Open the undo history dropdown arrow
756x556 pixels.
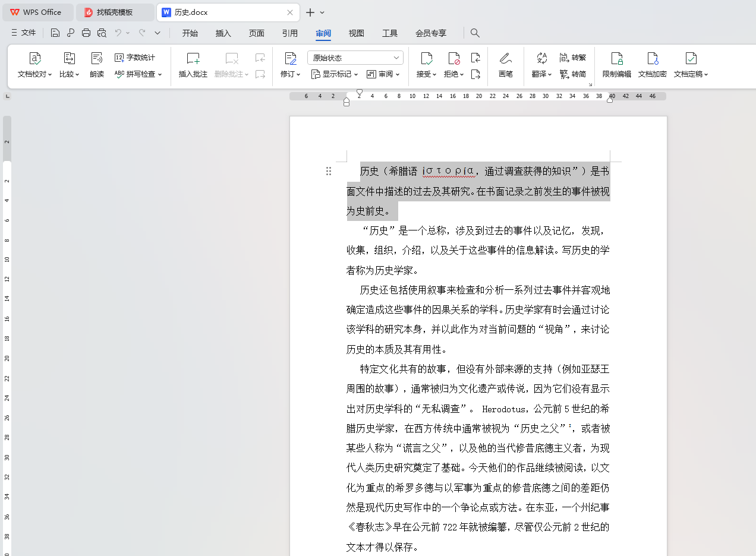(128, 33)
